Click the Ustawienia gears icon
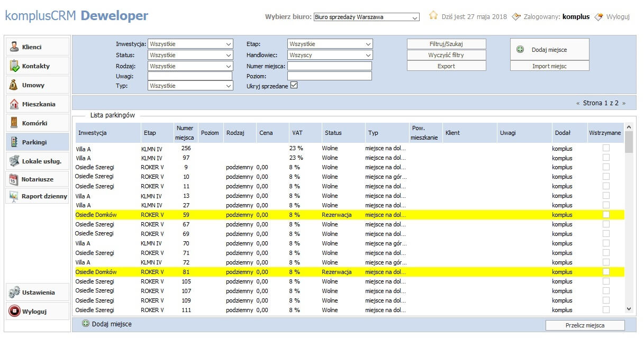 [x=14, y=292]
